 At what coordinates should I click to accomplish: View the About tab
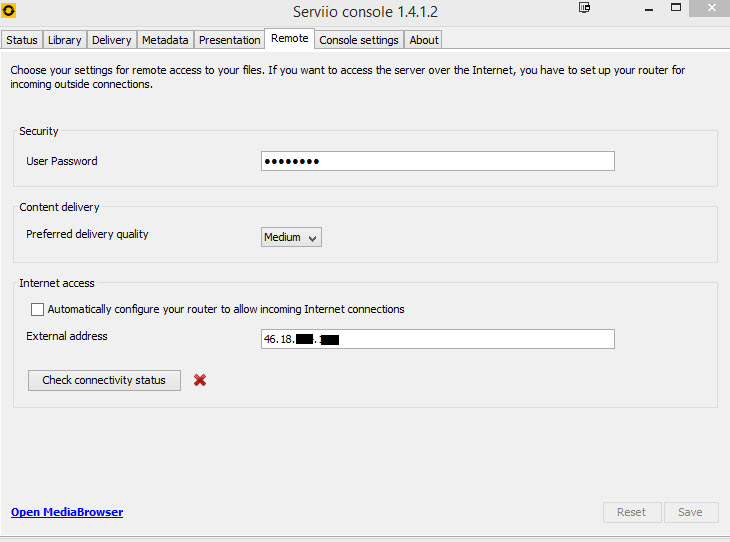(x=424, y=40)
